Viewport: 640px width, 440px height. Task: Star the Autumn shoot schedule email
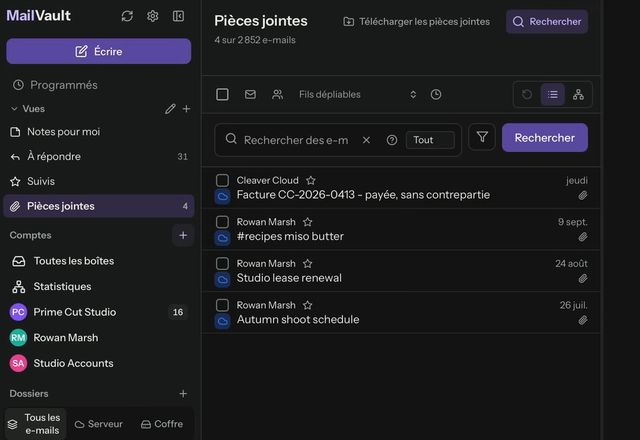click(307, 305)
